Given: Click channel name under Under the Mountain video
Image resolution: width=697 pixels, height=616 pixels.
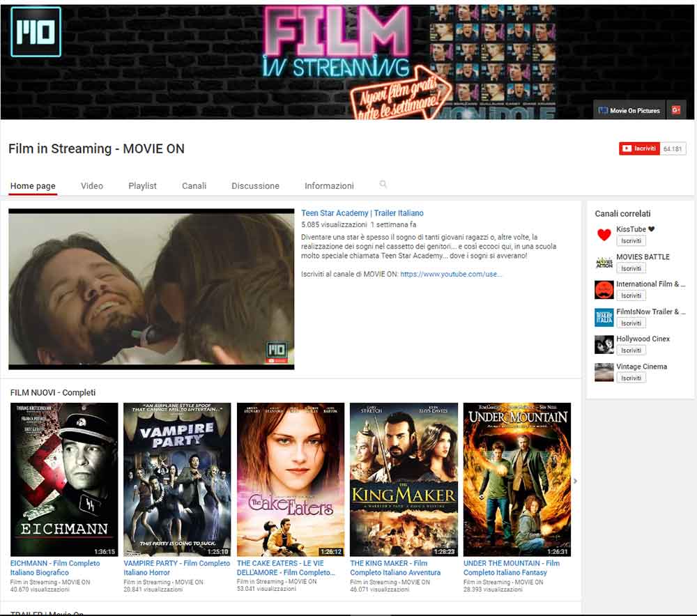Looking at the screenshot, I should pos(503,583).
